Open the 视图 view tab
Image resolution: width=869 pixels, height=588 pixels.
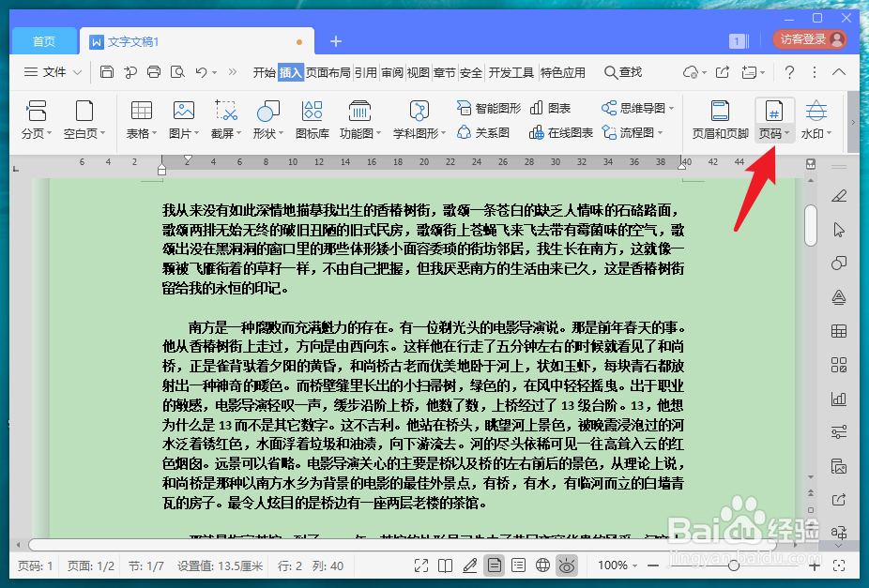[418, 72]
